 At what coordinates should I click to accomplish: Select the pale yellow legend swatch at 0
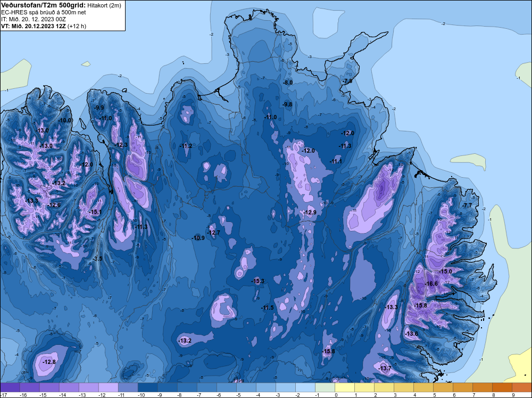345,387
